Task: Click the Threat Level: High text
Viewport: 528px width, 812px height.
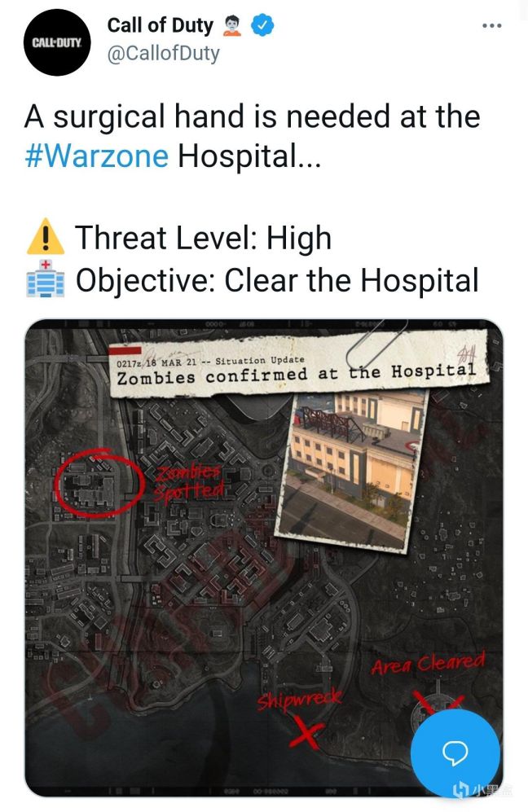Action: [x=203, y=238]
